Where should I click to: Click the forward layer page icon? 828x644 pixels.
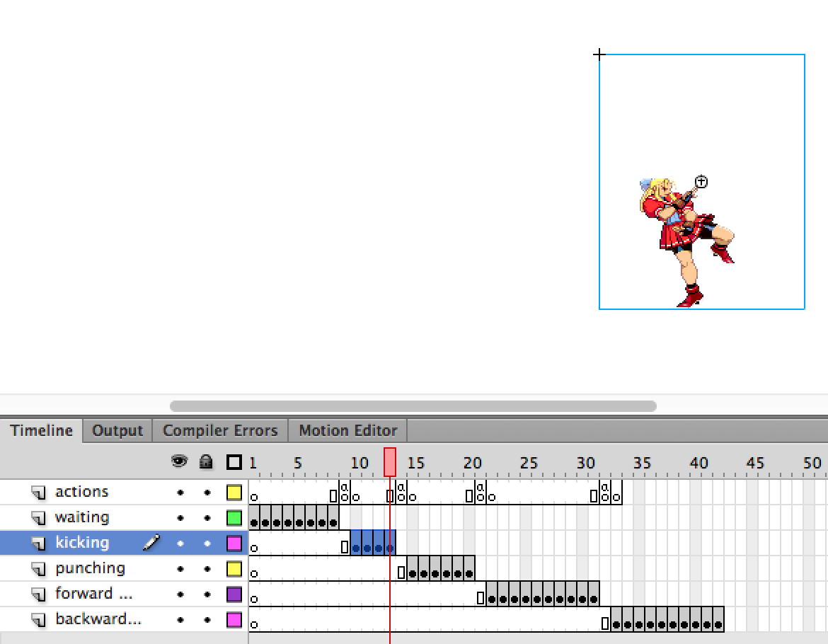coord(38,594)
